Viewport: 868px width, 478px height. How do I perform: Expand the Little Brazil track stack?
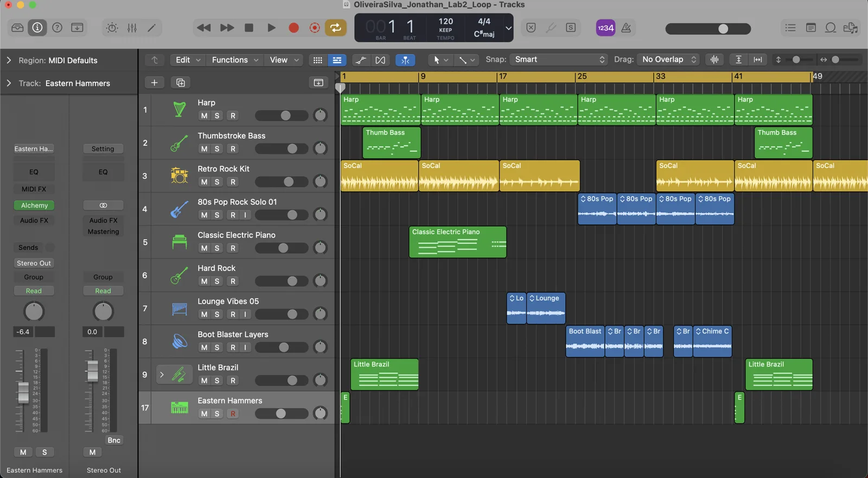point(162,374)
